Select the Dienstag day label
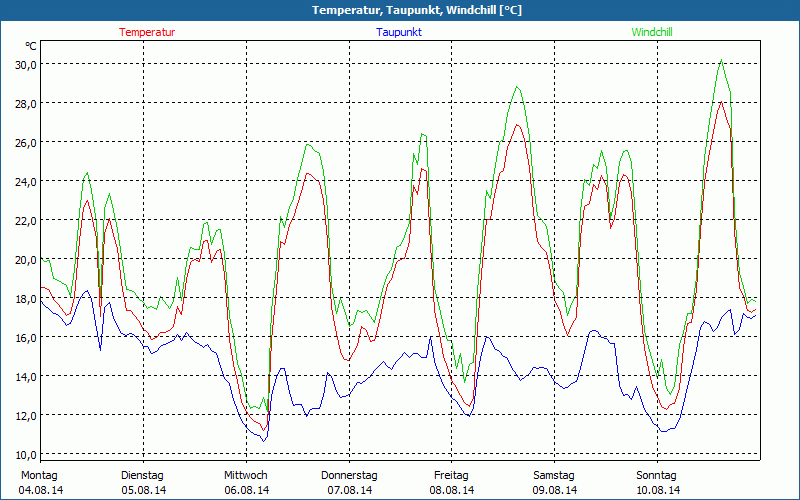The height and width of the screenshot is (500, 800). (x=142, y=475)
